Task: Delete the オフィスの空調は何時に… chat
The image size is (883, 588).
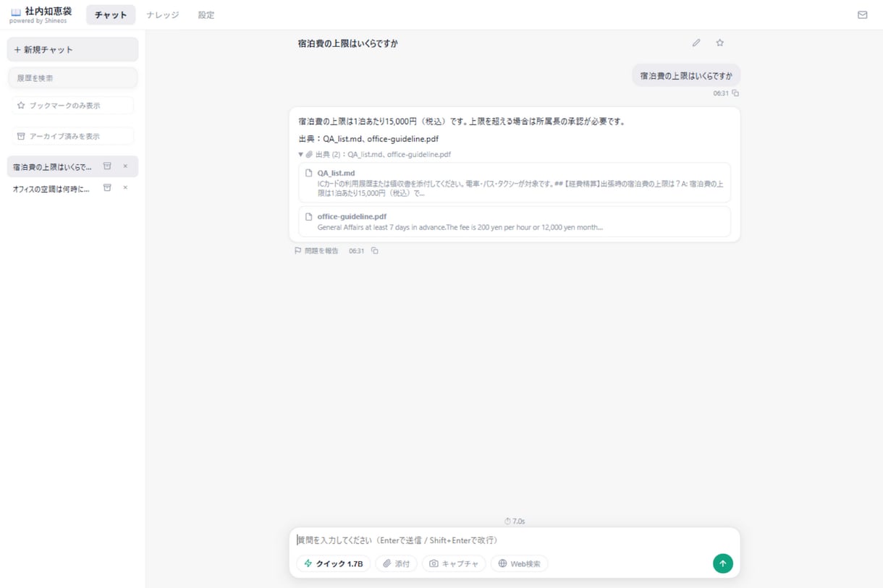Action: tap(125, 188)
